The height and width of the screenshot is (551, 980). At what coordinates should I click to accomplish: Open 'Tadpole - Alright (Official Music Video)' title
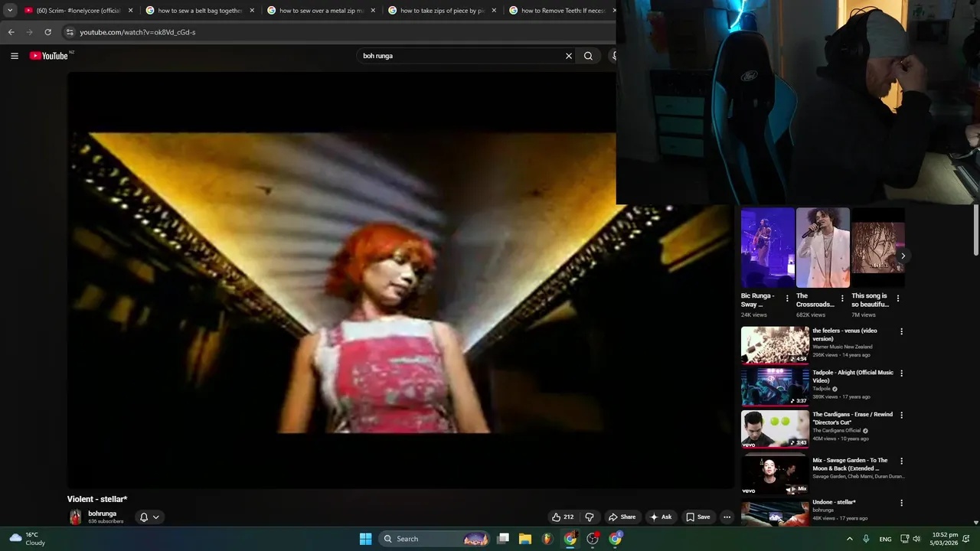pyautogui.click(x=852, y=377)
